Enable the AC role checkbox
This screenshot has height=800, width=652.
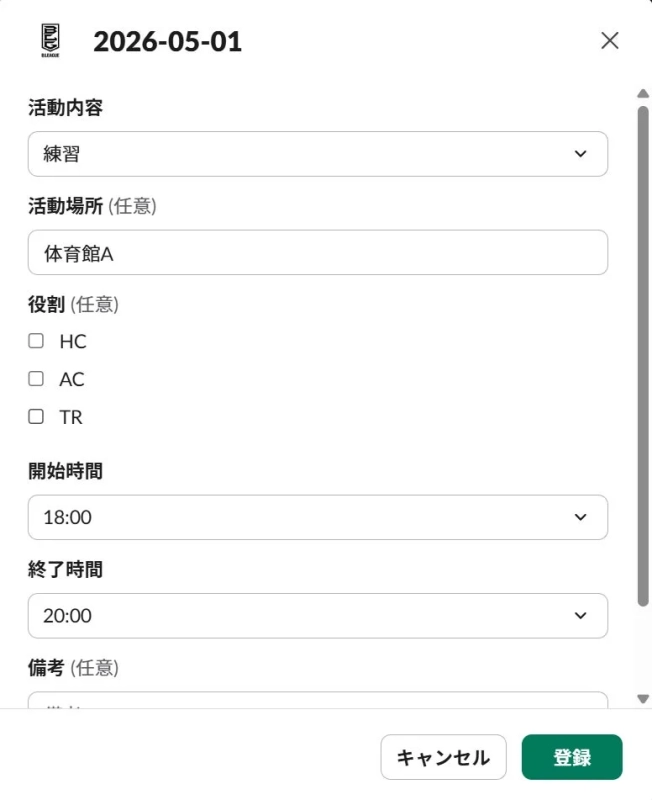pyautogui.click(x=36, y=379)
